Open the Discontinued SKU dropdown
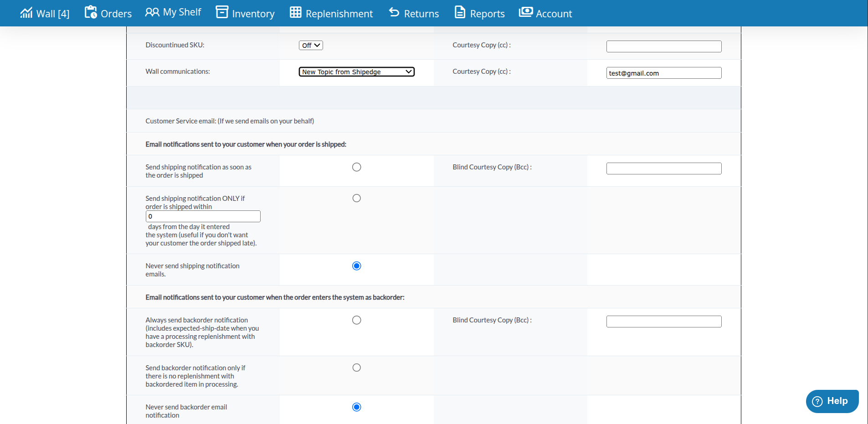The width and height of the screenshot is (868, 424). [311, 46]
